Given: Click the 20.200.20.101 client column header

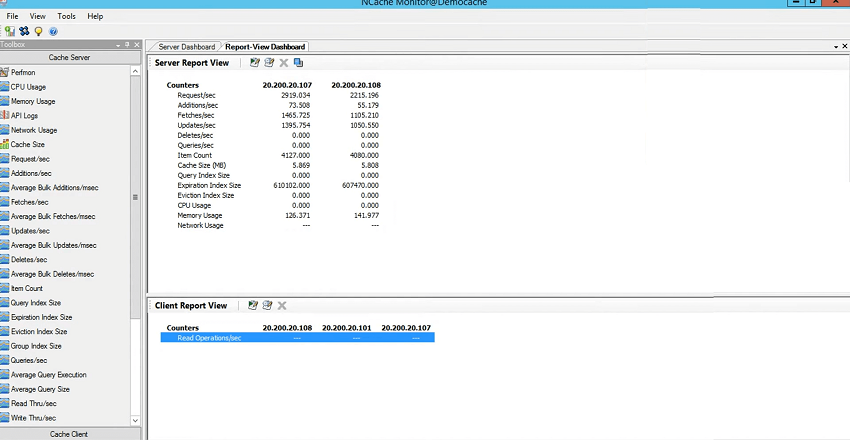Looking at the screenshot, I should pyautogui.click(x=346, y=328).
